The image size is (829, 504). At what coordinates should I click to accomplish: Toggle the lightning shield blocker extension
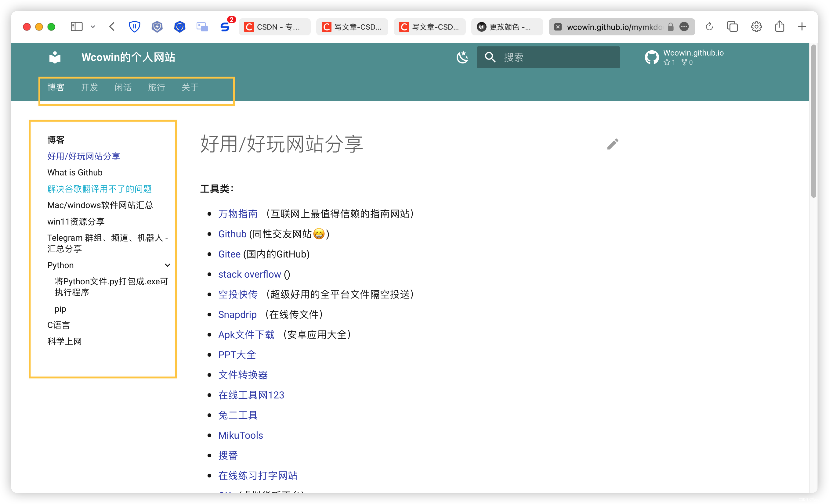(157, 27)
